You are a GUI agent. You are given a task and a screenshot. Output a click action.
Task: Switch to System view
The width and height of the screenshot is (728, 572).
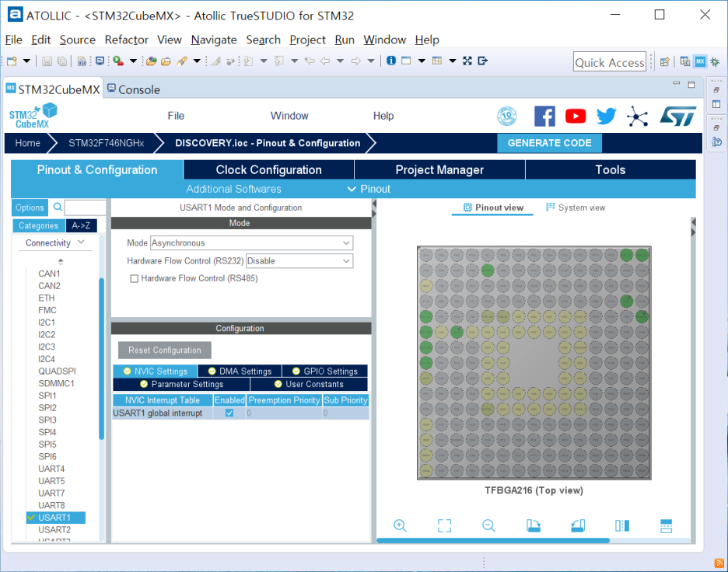pos(576,208)
